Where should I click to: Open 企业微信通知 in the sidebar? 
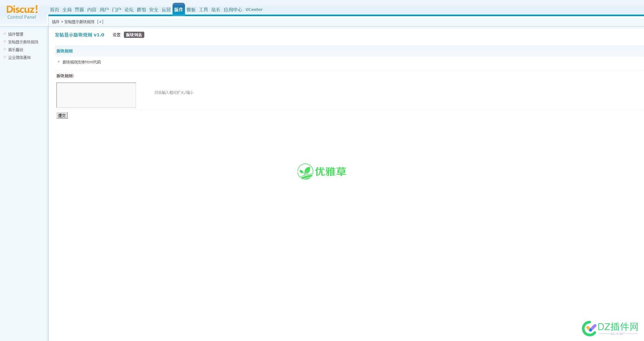pyautogui.click(x=19, y=57)
